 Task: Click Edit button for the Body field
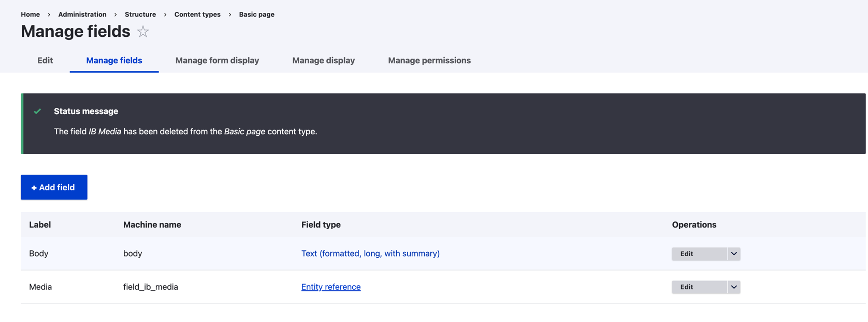pos(699,254)
